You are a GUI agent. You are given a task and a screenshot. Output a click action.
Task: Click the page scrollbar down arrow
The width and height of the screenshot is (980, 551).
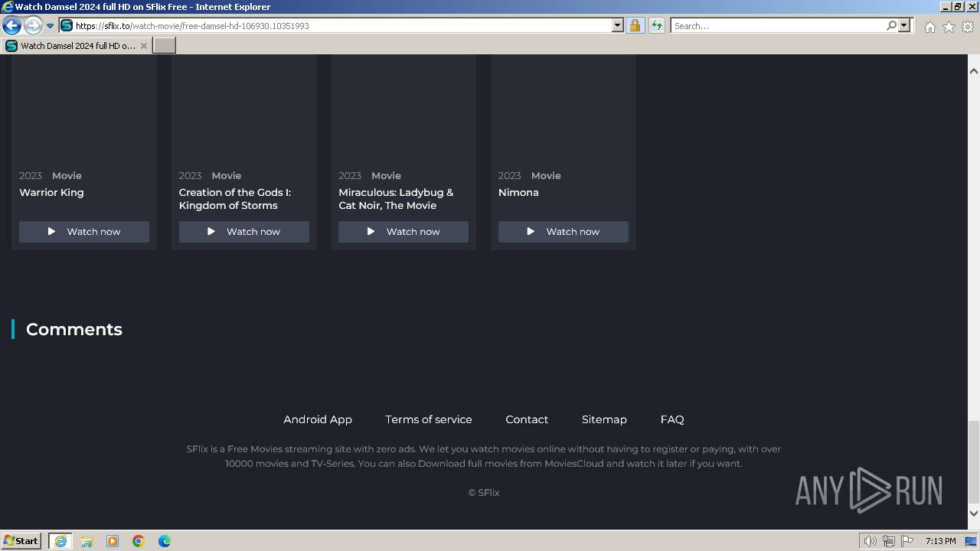click(x=974, y=513)
